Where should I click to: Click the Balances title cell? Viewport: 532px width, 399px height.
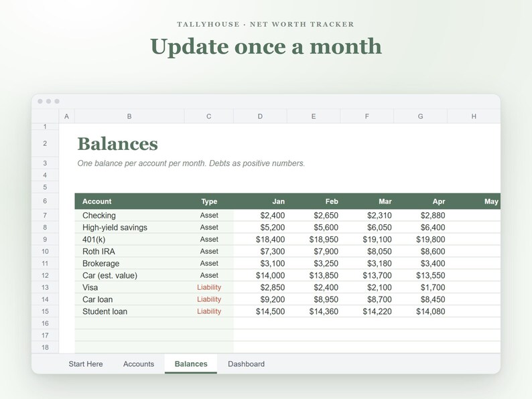point(117,144)
